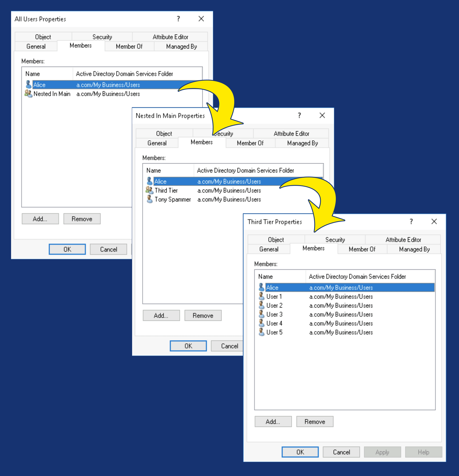Click the User 5 user icon
This screenshot has height=476, width=459.
coord(261,332)
